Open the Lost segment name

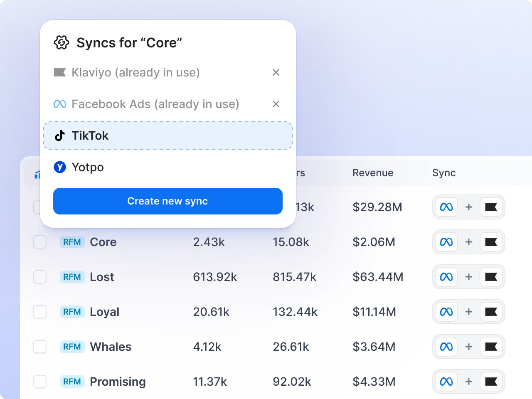click(x=102, y=277)
